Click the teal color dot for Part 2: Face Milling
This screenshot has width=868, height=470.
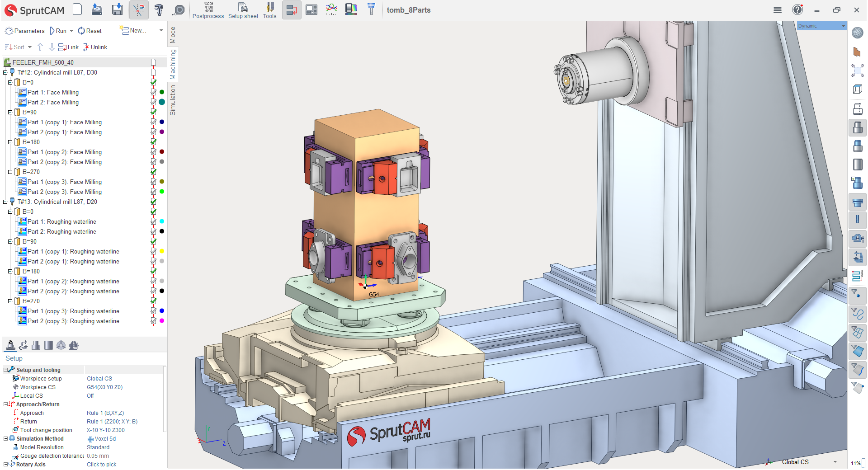[x=162, y=102]
